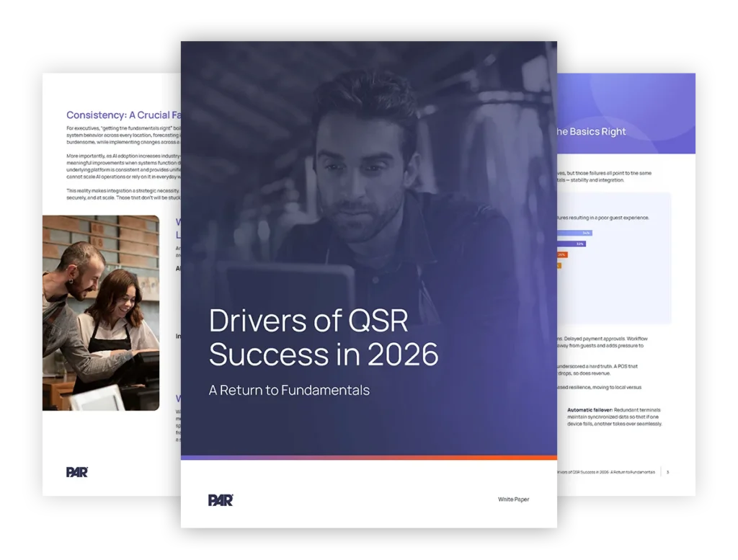Click the PAR logo on the cover page

221,499
